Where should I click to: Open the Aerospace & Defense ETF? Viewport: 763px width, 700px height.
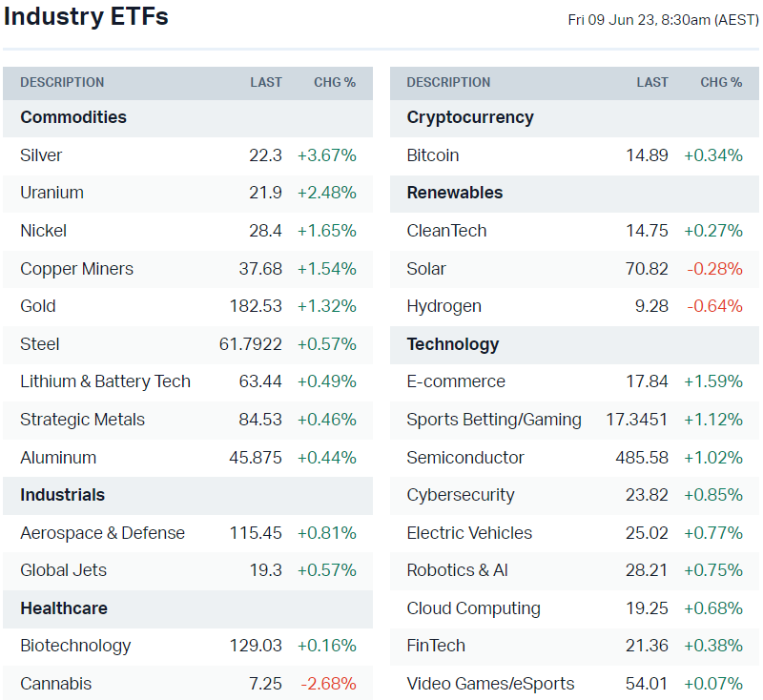pyautogui.click(x=102, y=533)
